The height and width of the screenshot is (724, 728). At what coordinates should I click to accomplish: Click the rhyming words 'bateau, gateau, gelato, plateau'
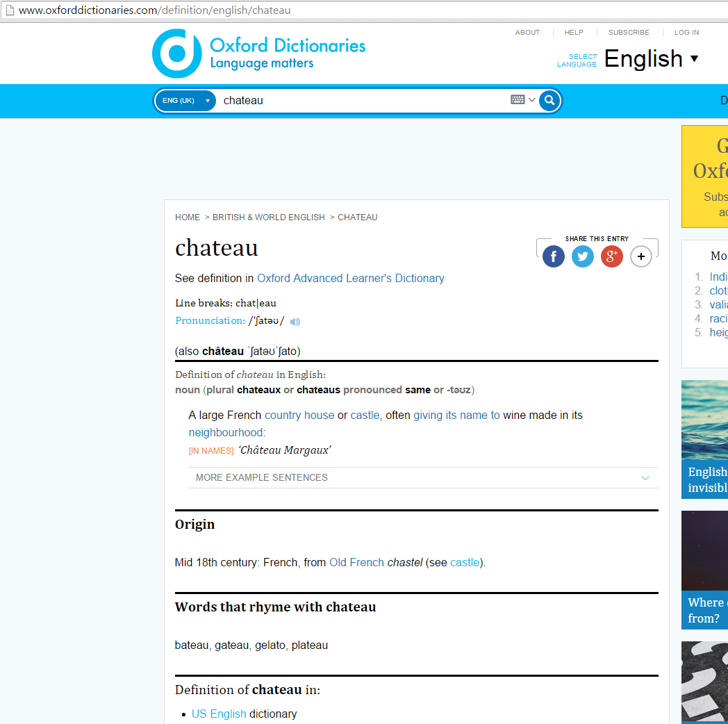[x=251, y=645]
